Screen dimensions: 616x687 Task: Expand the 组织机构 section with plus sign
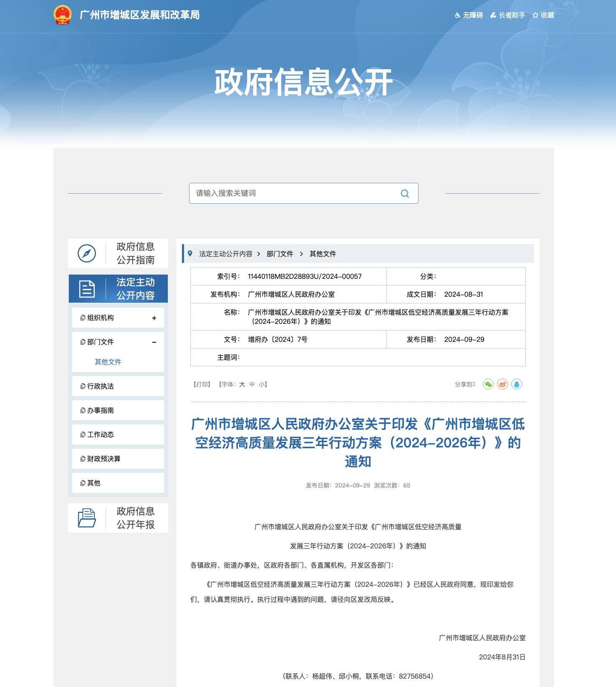pos(154,318)
